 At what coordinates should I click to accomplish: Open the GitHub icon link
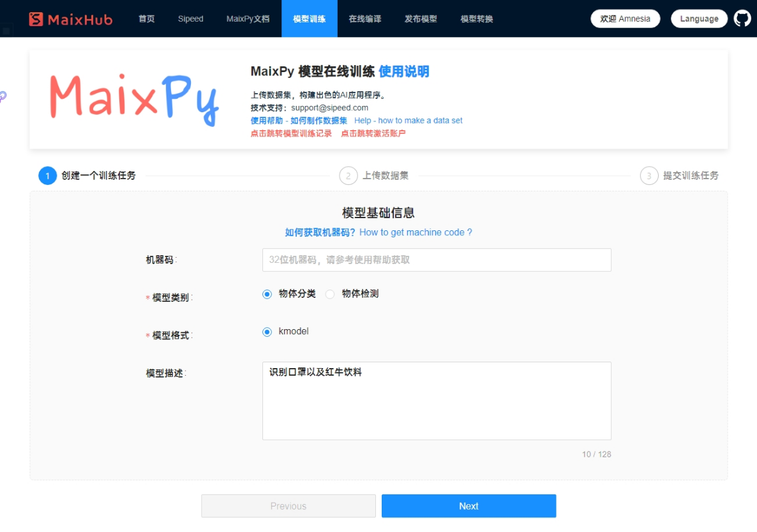pyautogui.click(x=742, y=18)
